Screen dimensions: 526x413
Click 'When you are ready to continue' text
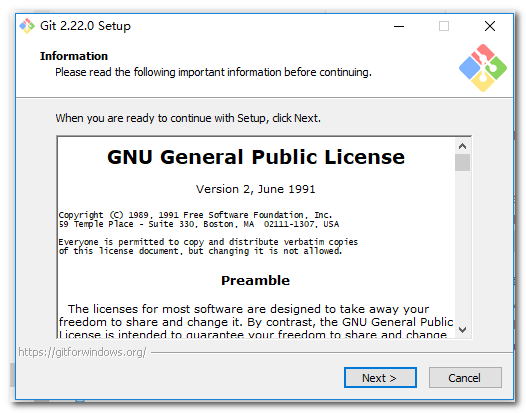pyautogui.click(x=188, y=118)
